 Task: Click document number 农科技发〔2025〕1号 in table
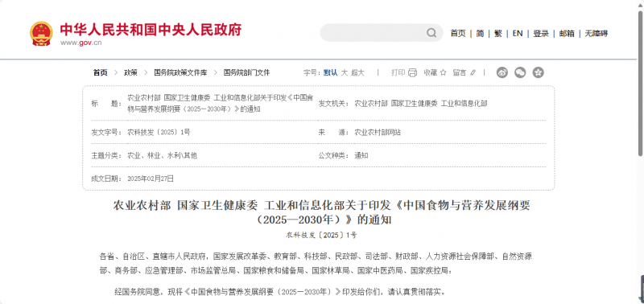click(159, 132)
